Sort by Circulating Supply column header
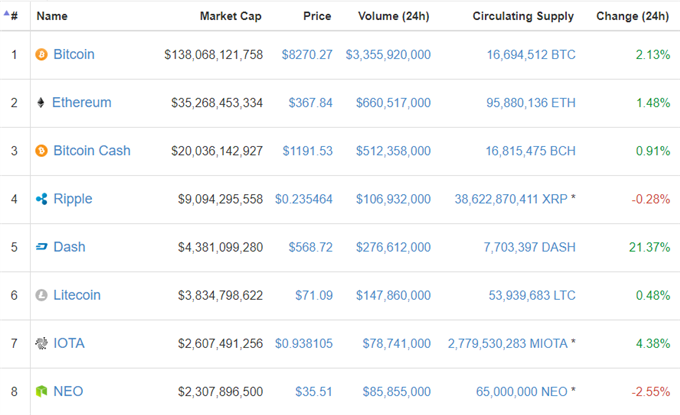This screenshot has width=680, height=415. 523,16
